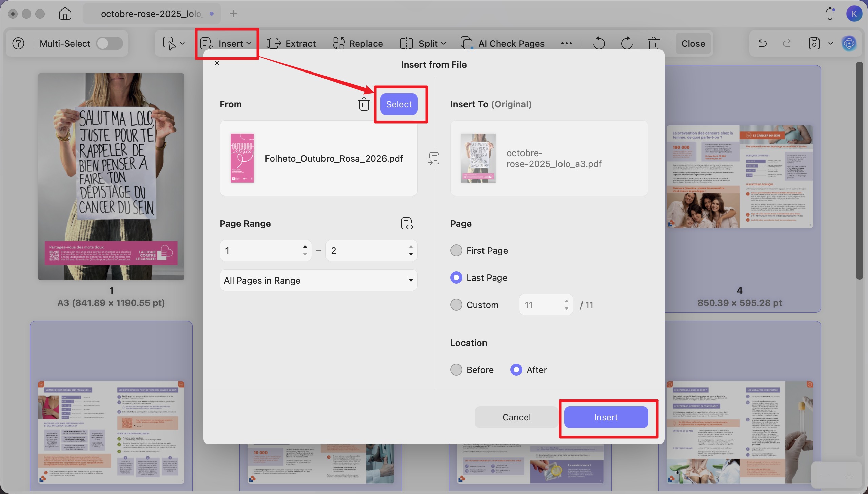Expand the save options dropdown arrow
This screenshot has width=868, height=494.
click(x=830, y=43)
